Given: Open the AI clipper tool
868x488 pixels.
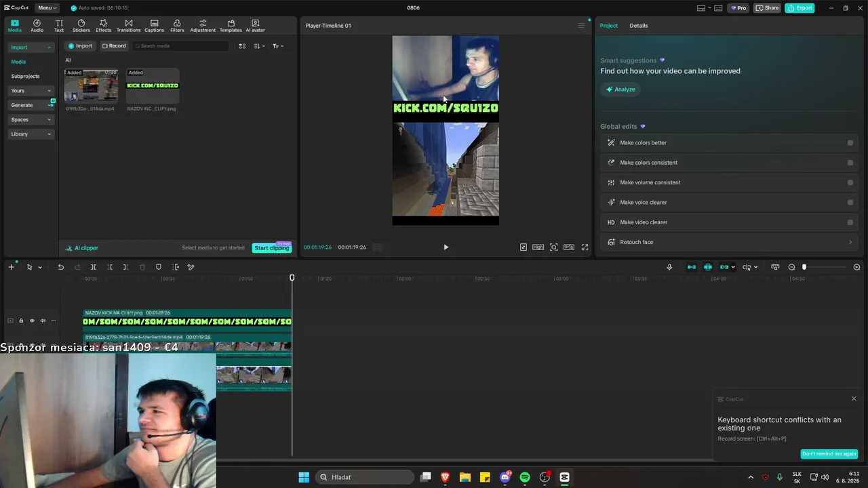Looking at the screenshot, I should [x=82, y=248].
